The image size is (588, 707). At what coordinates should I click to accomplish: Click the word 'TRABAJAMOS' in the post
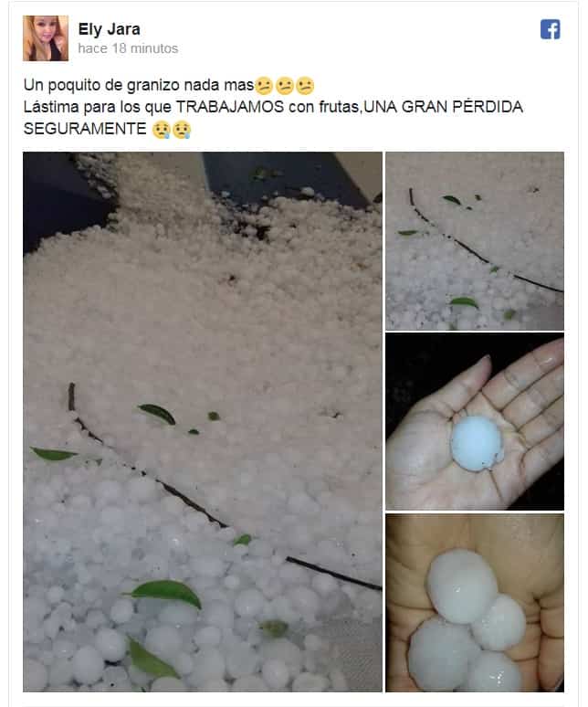tap(230, 107)
